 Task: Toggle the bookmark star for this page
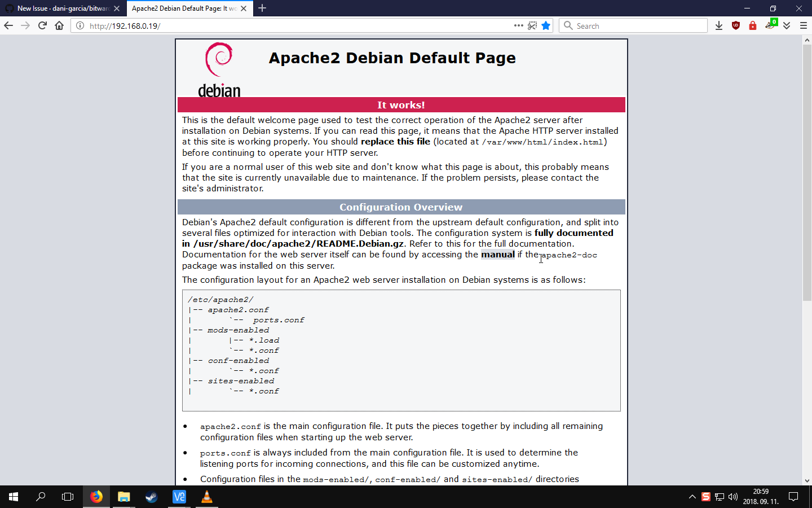[x=546, y=25]
